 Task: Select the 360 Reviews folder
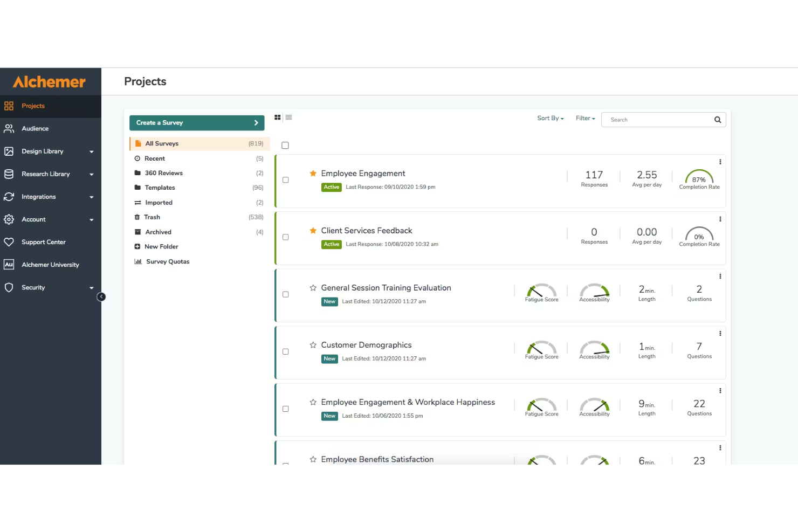(x=163, y=172)
